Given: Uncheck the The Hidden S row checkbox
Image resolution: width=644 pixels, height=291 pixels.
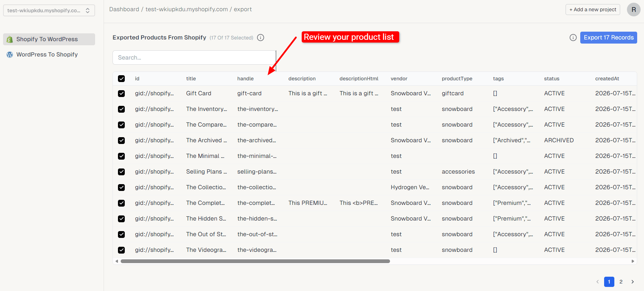Looking at the screenshot, I should [x=121, y=219].
